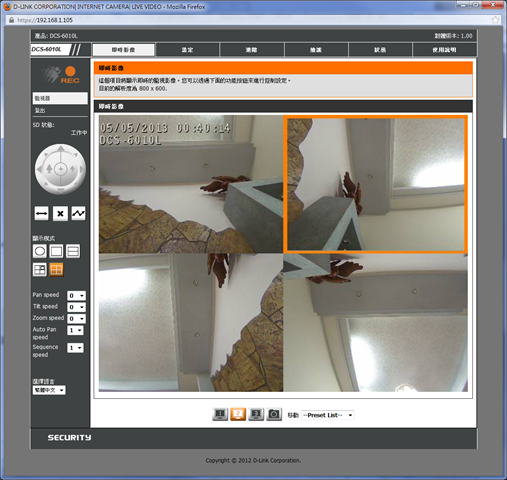Switch to video profile 1
This screenshot has width=507, height=480.
tap(220, 414)
